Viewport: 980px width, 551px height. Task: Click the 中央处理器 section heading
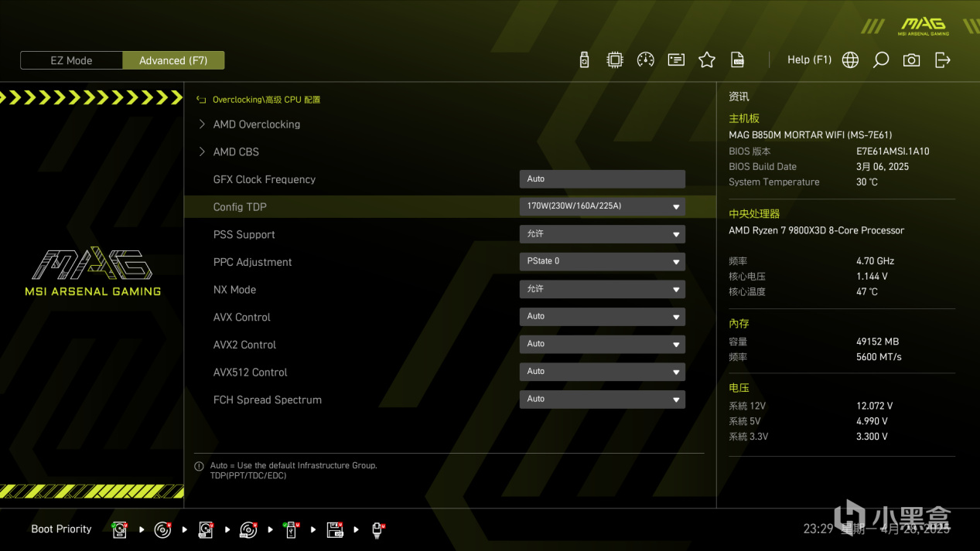(754, 214)
